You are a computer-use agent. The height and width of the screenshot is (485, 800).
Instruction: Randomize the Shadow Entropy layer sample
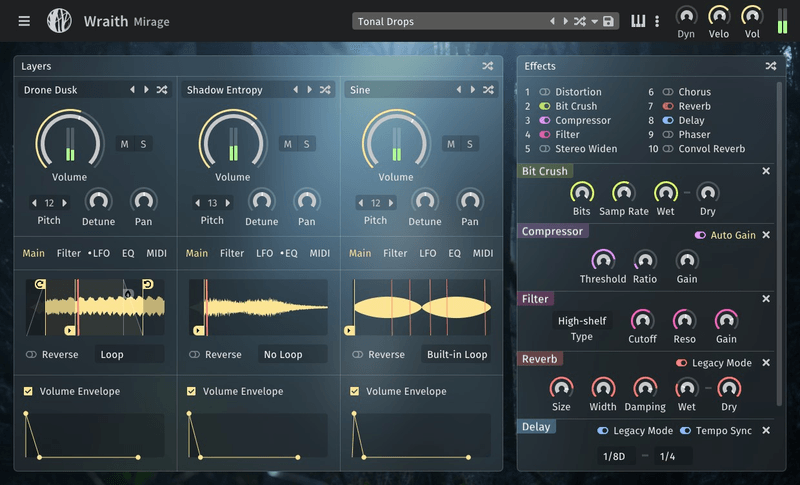pos(325,90)
